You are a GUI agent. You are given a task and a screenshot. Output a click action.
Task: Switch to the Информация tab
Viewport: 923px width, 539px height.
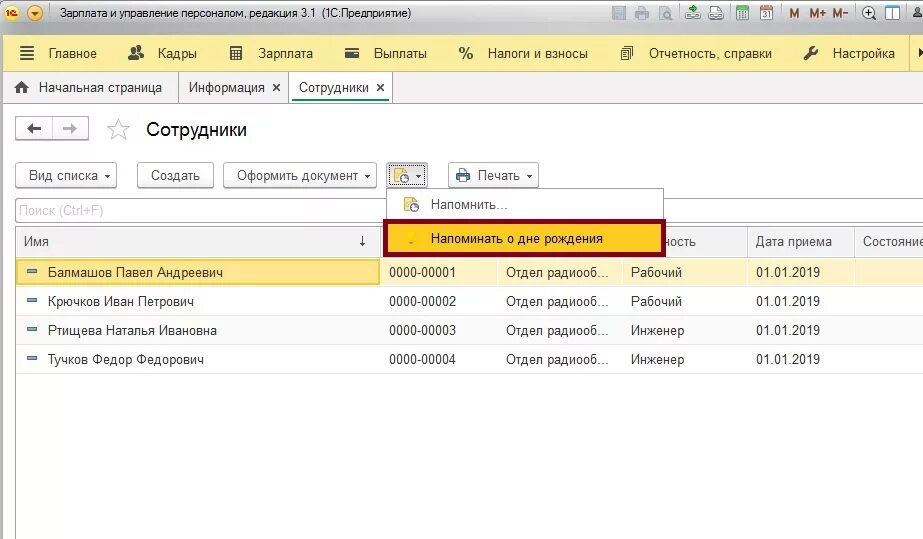click(227, 88)
